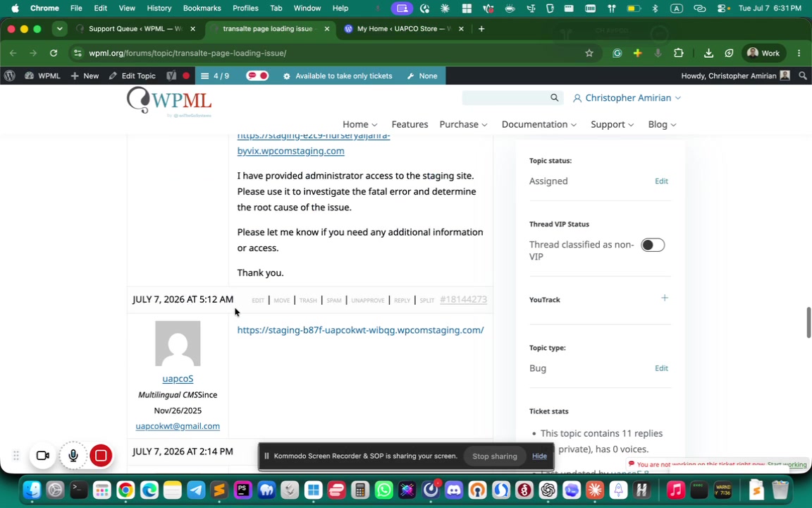Open Finder from the dock
This screenshot has height=508, width=812.
[x=32, y=490]
